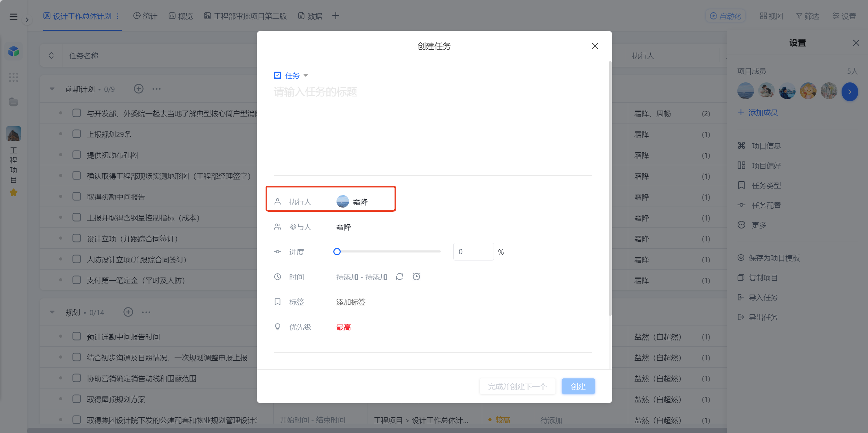Open 项目信息 in settings panel

pos(759,146)
